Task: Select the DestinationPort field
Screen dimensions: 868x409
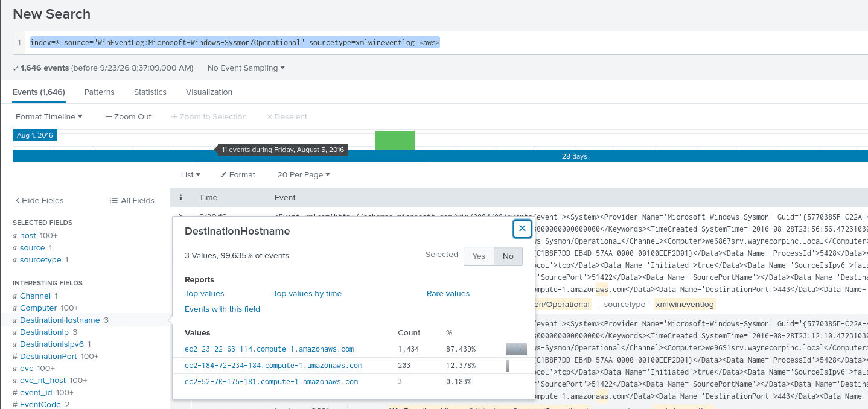Action: [x=48, y=356]
